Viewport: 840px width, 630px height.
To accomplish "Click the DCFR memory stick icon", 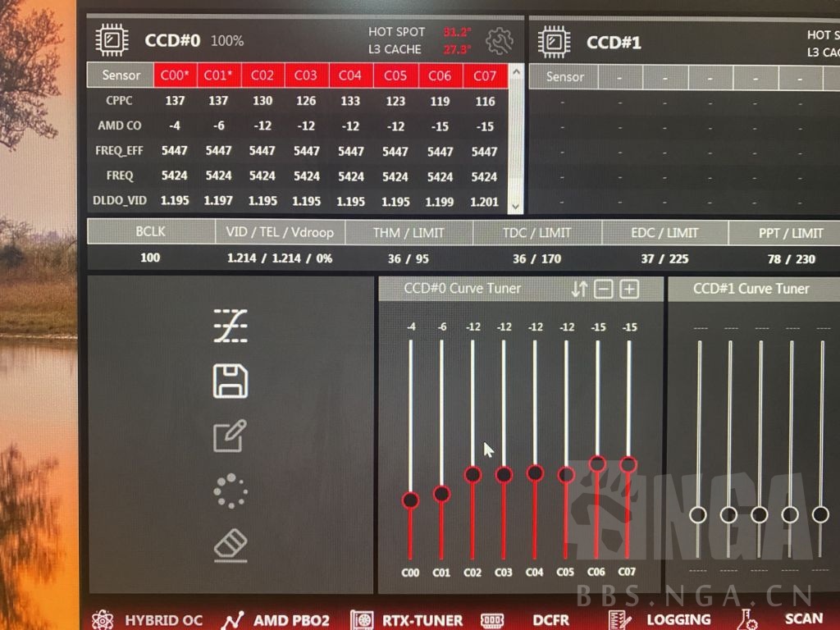I will point(493,619).
